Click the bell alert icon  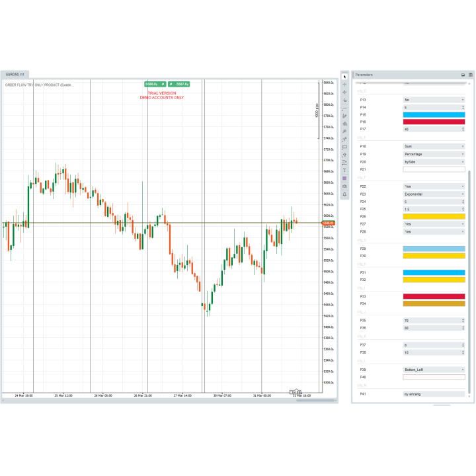point(344,194)
